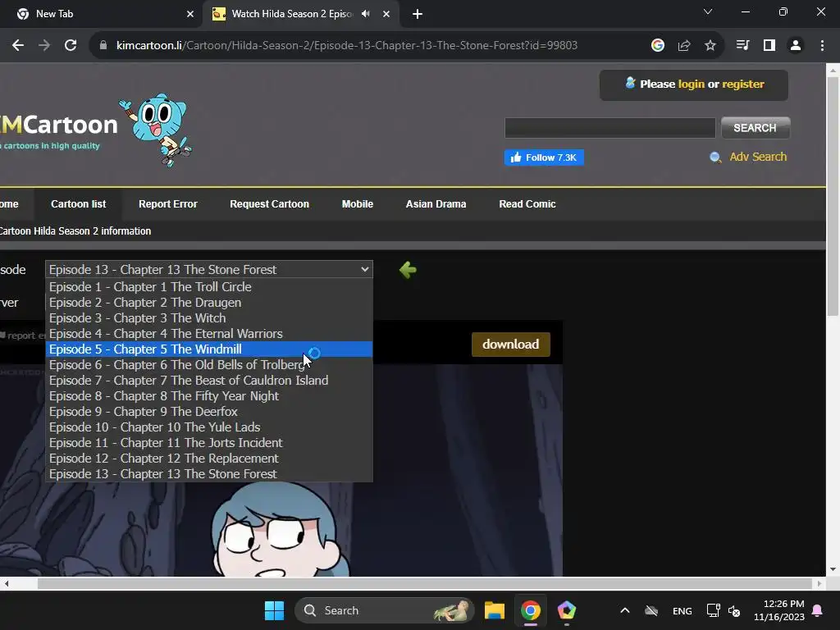The image size is (840, 630).
Task: Collapse the episode selection dropdown
Action: 209,269
